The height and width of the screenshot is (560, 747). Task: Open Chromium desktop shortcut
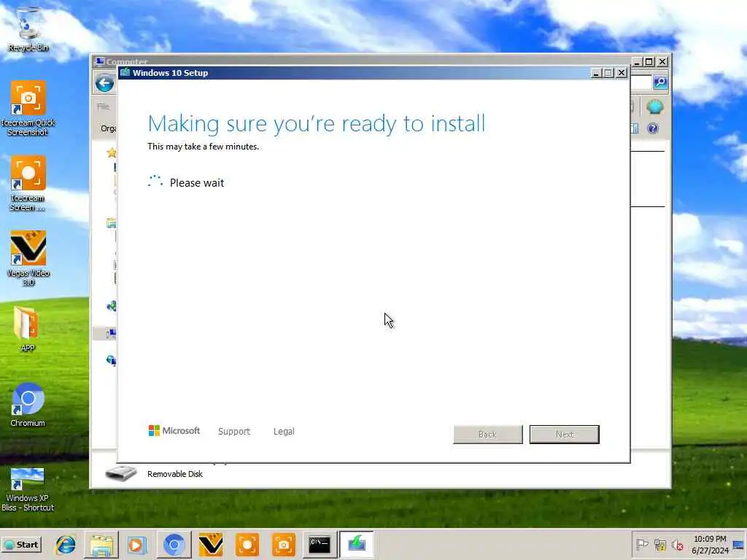click(x=28, y=405)
